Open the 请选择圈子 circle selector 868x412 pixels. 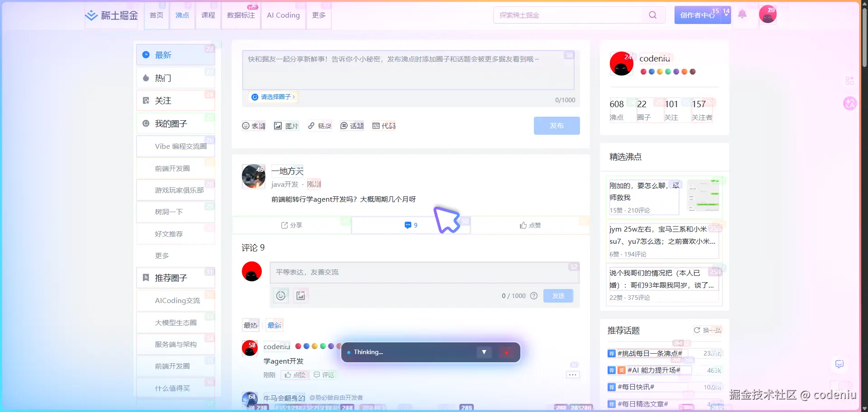coord(273,97)
